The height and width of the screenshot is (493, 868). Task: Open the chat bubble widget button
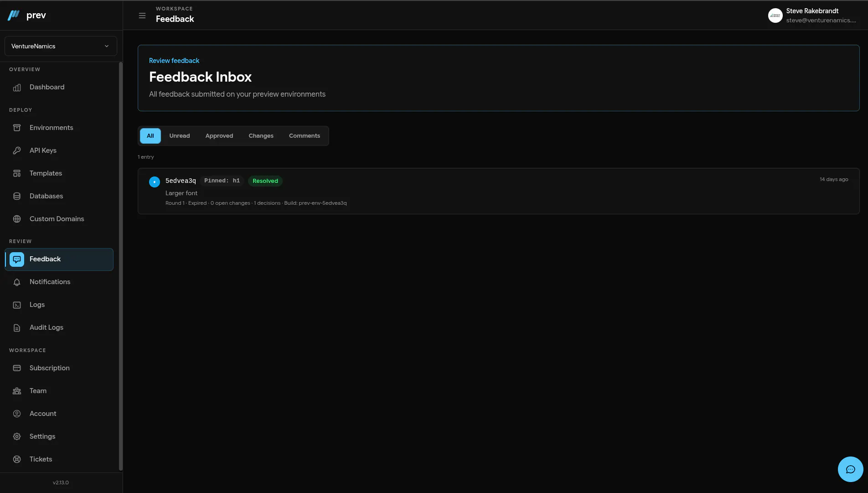(x=850, y=469)
